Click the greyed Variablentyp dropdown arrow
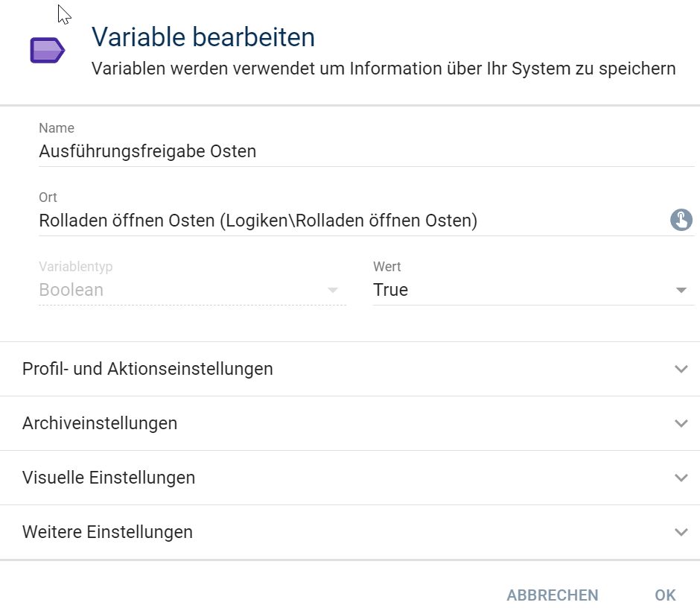 333,291
